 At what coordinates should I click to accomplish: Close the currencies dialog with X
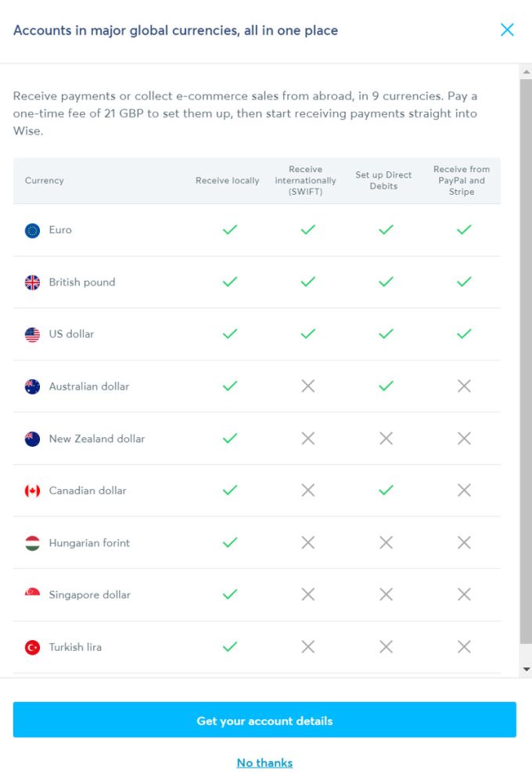point(507,30)
